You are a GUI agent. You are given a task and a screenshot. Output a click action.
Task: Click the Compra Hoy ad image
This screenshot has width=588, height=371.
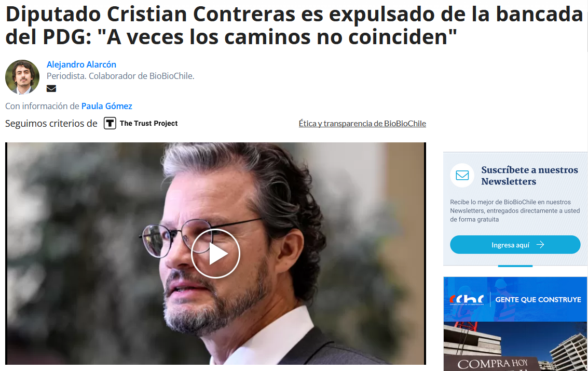(x=515, y=346)
